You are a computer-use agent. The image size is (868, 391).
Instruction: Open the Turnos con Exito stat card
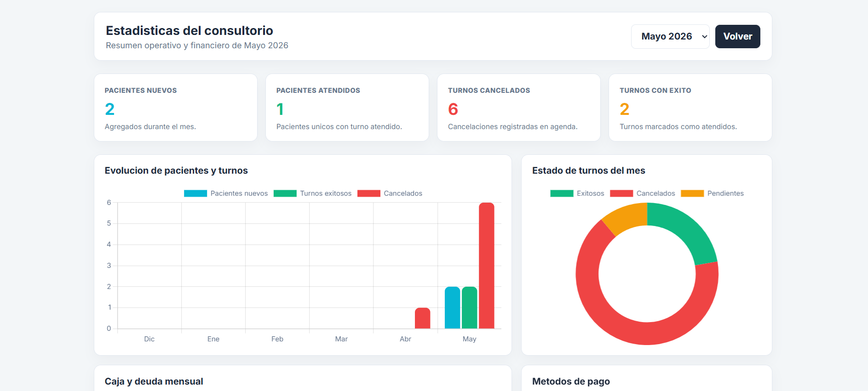coord(690,108)
